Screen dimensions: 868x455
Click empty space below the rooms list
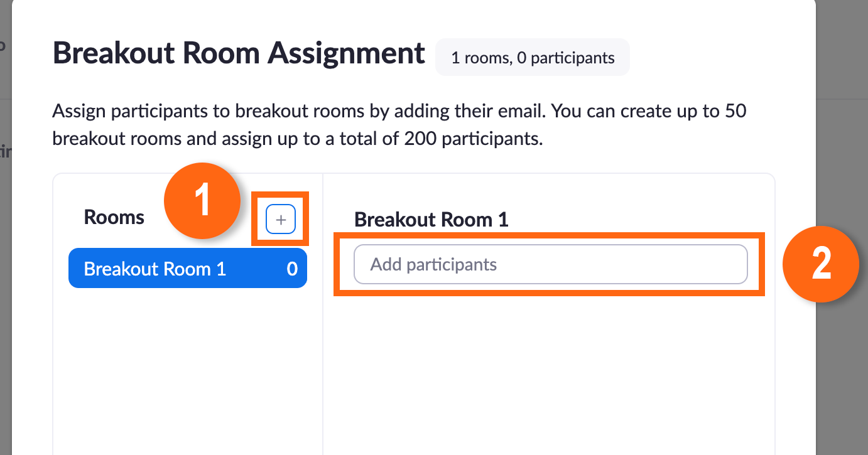point(187,370)
